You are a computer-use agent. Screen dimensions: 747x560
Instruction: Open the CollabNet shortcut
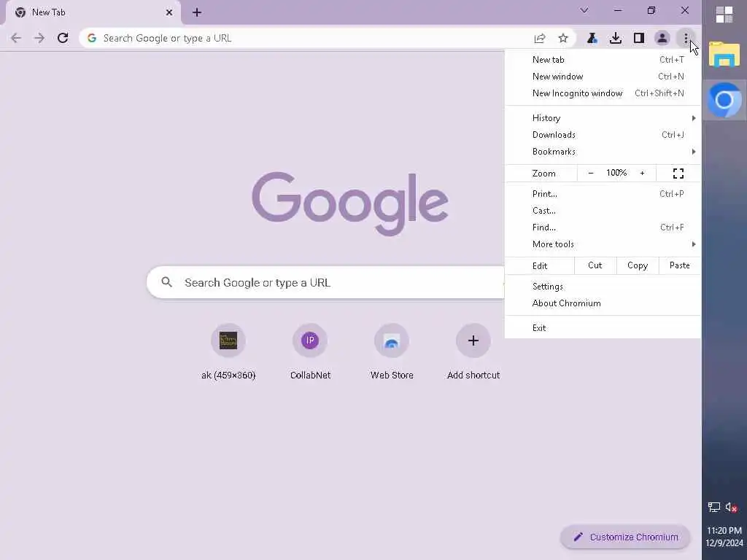[x=310, y=352]
